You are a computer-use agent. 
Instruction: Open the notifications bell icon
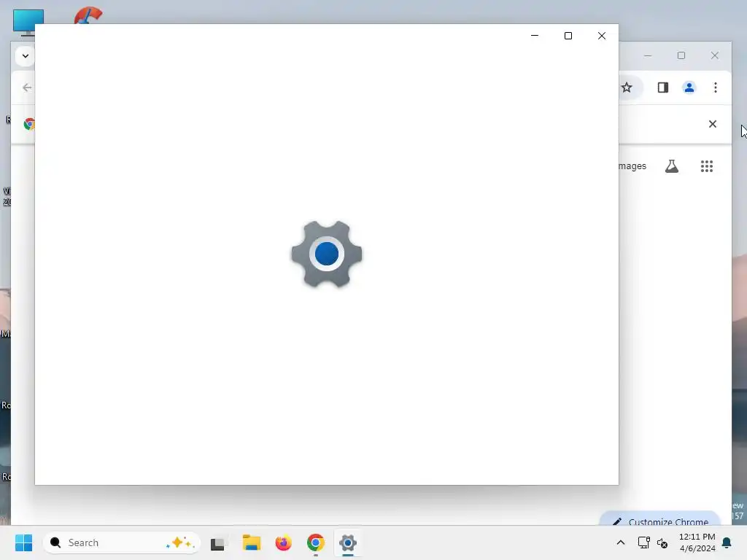(x=727, y=542)
